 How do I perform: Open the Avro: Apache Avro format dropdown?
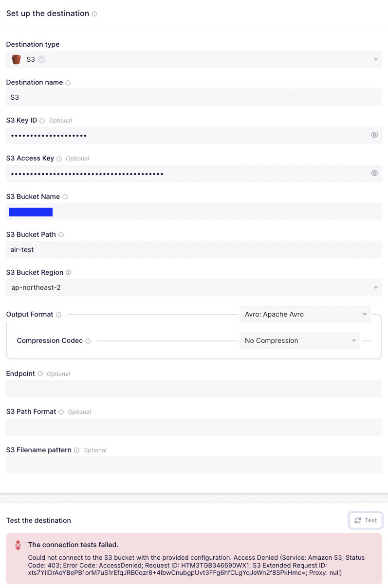[305, 314]
